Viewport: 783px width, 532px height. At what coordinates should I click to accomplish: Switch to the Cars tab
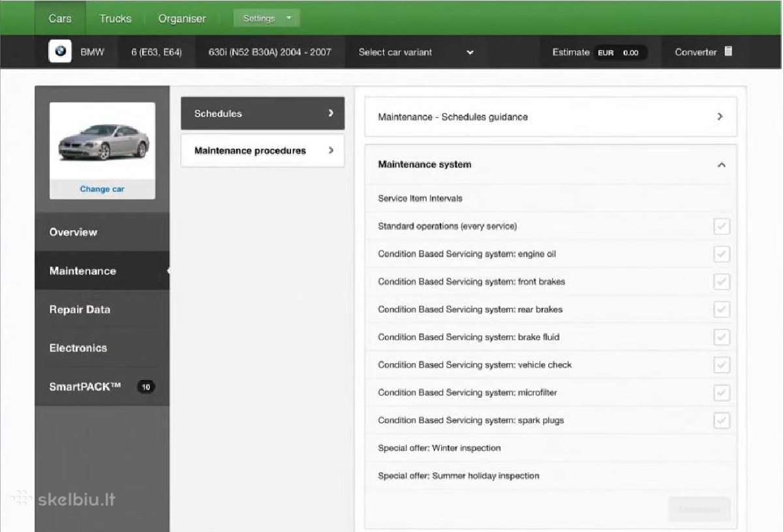pos(60,18)
